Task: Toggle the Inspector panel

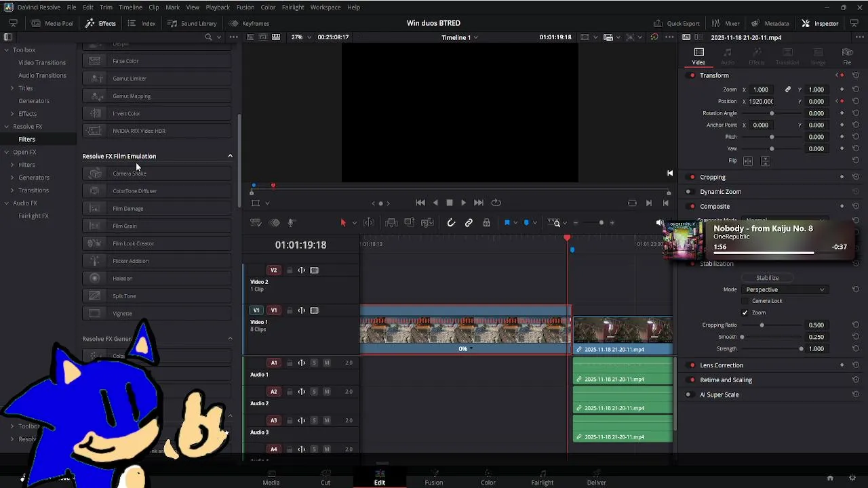Action: (820, 23)
